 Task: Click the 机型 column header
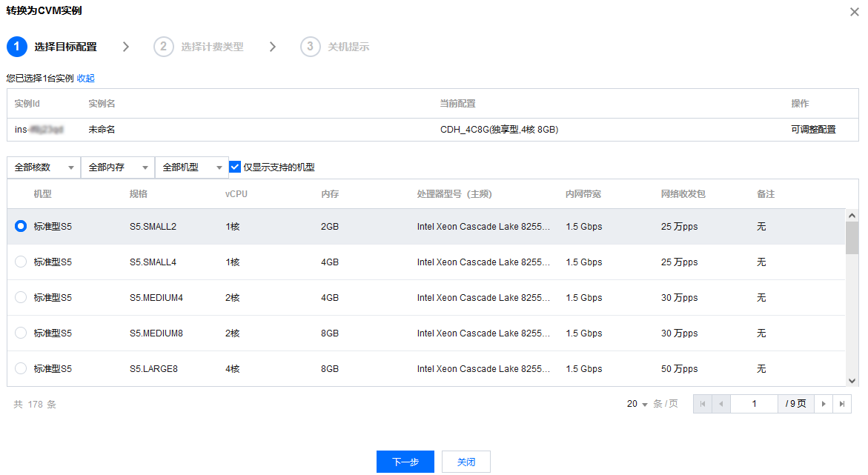[x=43, y=193]
